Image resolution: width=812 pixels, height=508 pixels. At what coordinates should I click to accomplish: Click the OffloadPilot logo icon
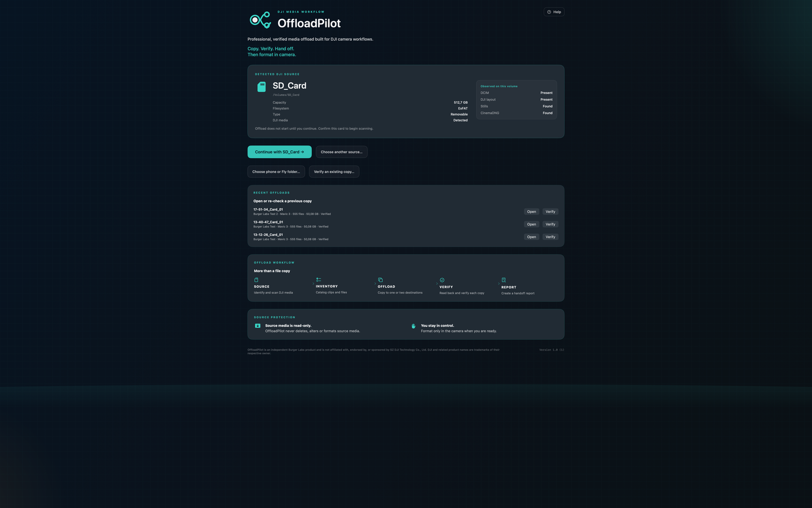click(261, 20)
